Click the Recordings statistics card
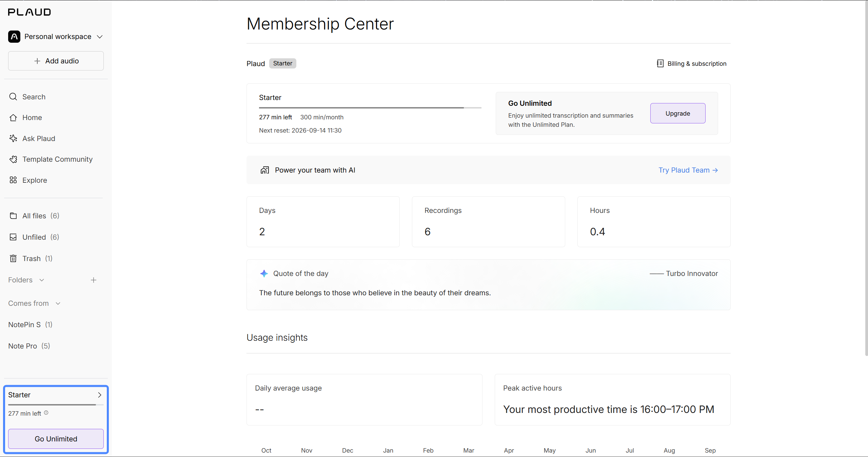The image size is (868, 457). [x=489, y=222]
